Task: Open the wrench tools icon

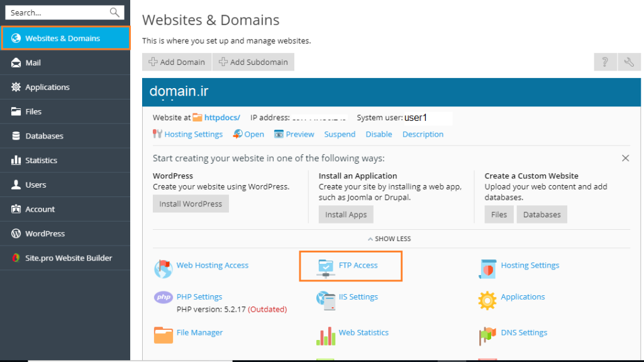Action: click(x=629, y=62)
